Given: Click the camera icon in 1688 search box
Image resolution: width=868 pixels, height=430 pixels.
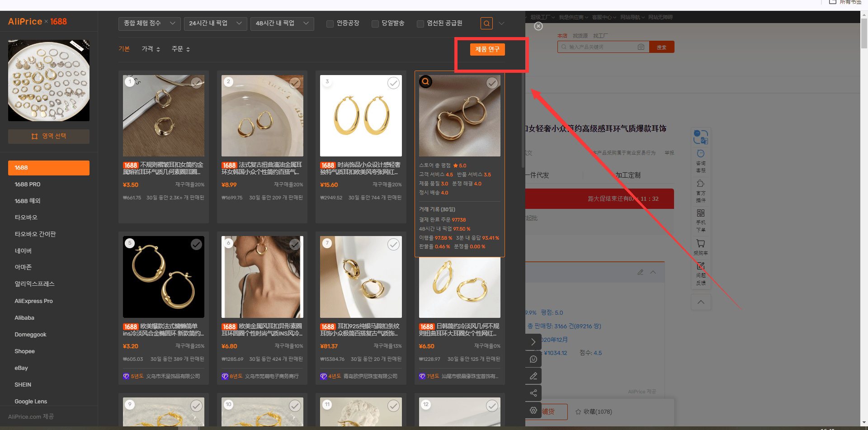Looking at the screenshot, I should click(x=641, y=47).
